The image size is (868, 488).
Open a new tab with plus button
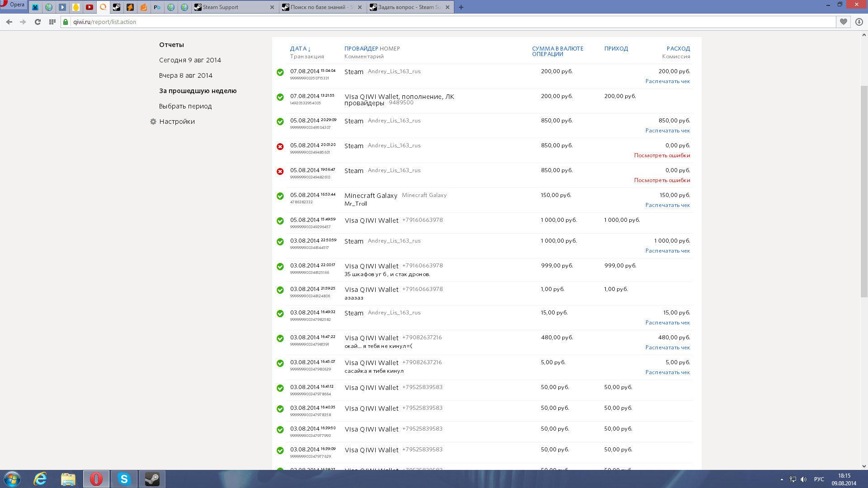[x=461, y=7]
